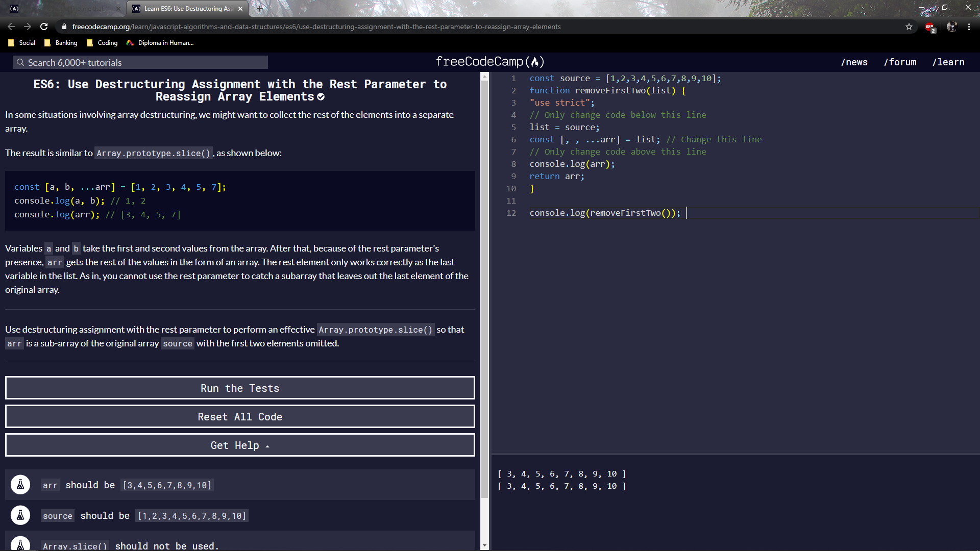Click code line 1 const source
The height and width of the screenshot is (551, 980).
pos(625,78)
